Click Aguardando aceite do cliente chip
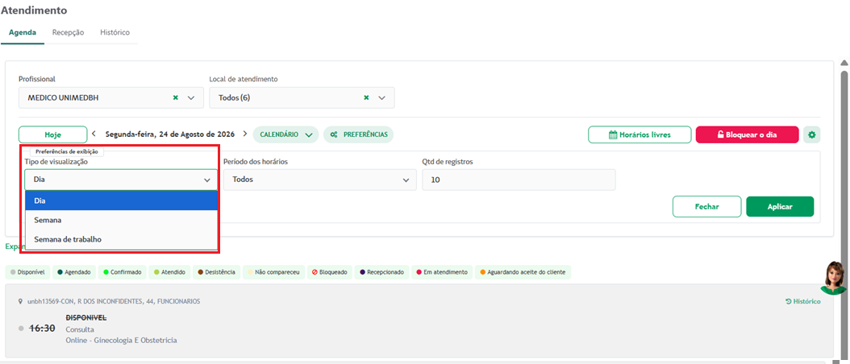This screenshot has width=850, height=364. 523,272
